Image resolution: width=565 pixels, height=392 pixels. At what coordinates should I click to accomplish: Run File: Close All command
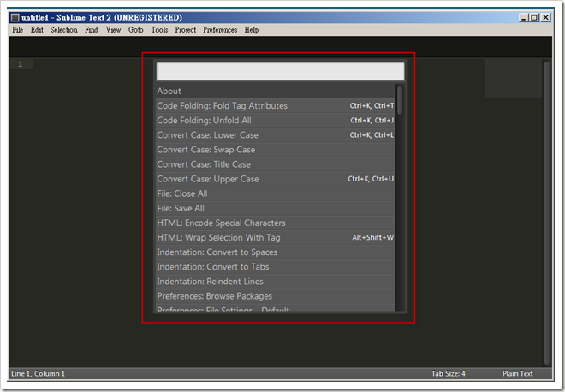276,193
